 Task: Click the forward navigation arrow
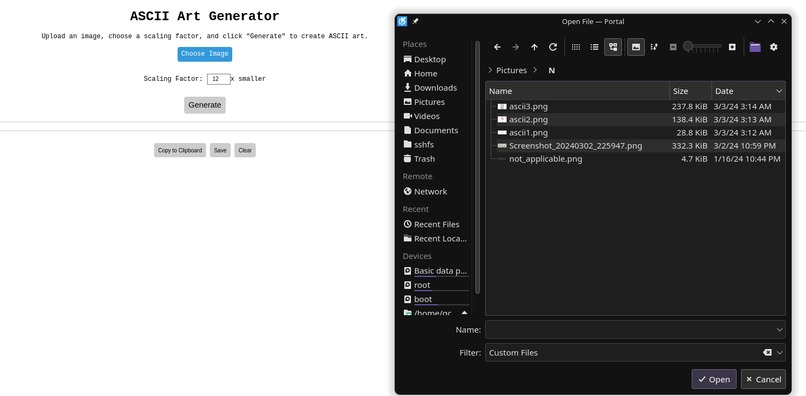[516, 47]
